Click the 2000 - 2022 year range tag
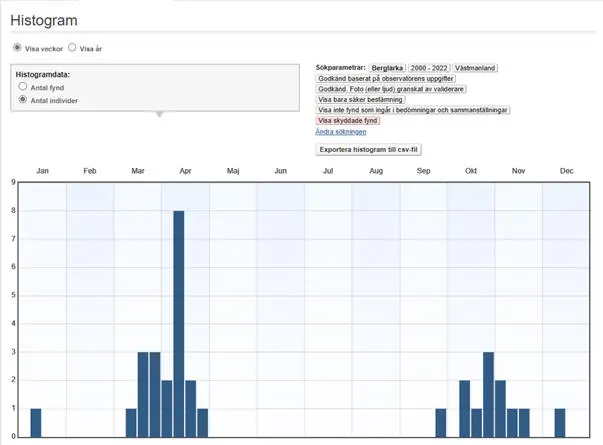 (x=429, y=67)
